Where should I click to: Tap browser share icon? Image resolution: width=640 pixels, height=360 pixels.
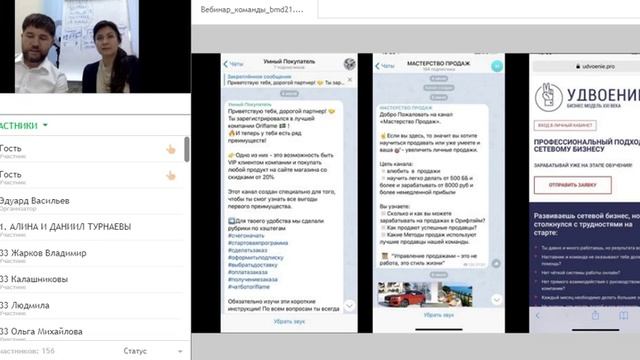tap(596, 315)
